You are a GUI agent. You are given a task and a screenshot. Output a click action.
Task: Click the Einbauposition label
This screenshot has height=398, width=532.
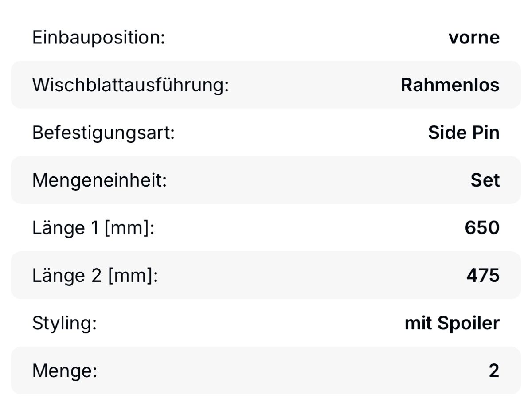point(98,38)
